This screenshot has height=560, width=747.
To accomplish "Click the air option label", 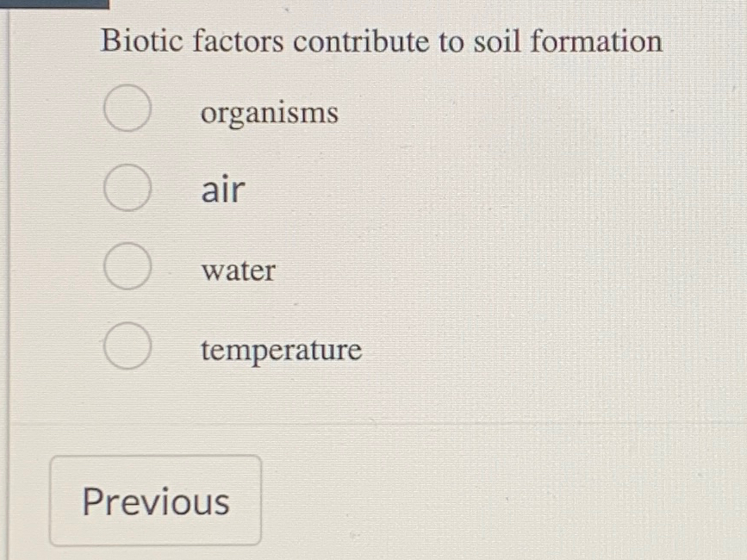I will click(x=221, y=190).
